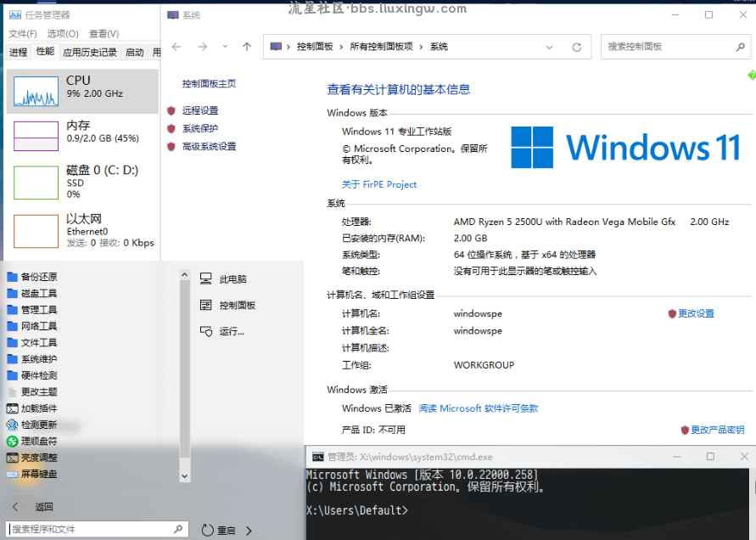Open 高级系统设置 link

(x=209, y=146)
